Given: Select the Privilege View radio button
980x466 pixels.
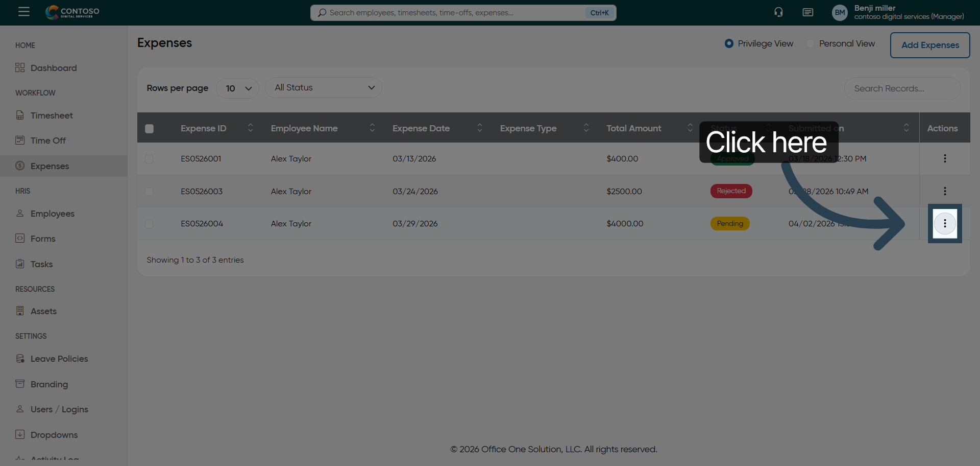Looking at the screenshot, I should [x=729, y=44].
